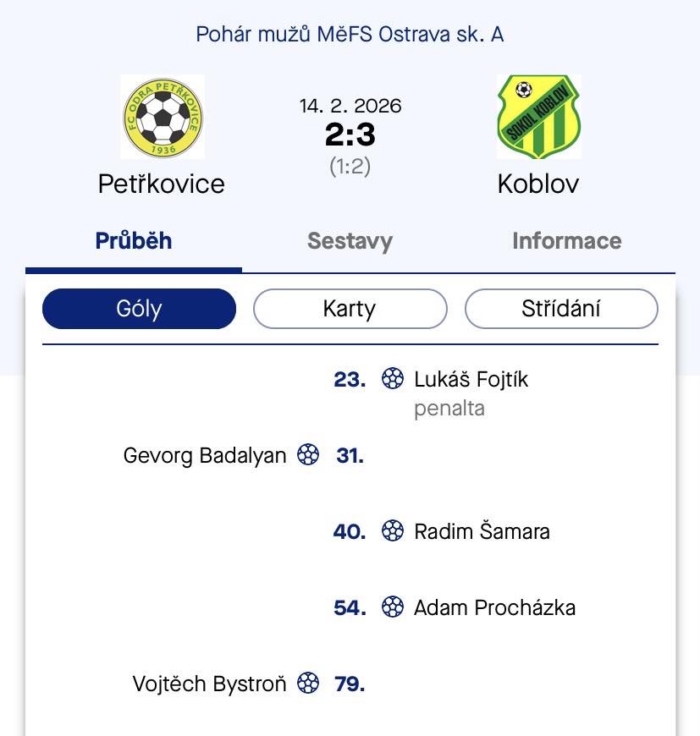
Task: Open Petřkovice team name link
Action: pos(162,184)
